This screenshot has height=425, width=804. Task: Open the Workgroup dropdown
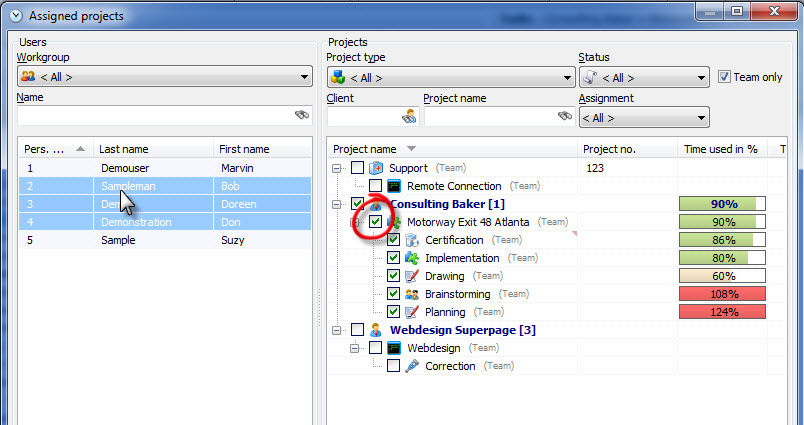(165, 77)
